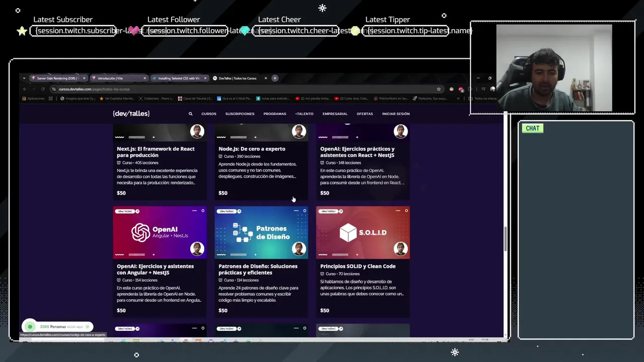The width and height of the screenshot is (644, 362).
Task: Click $50 price under Principios SOLID
Action: click(x=325, y=311)
